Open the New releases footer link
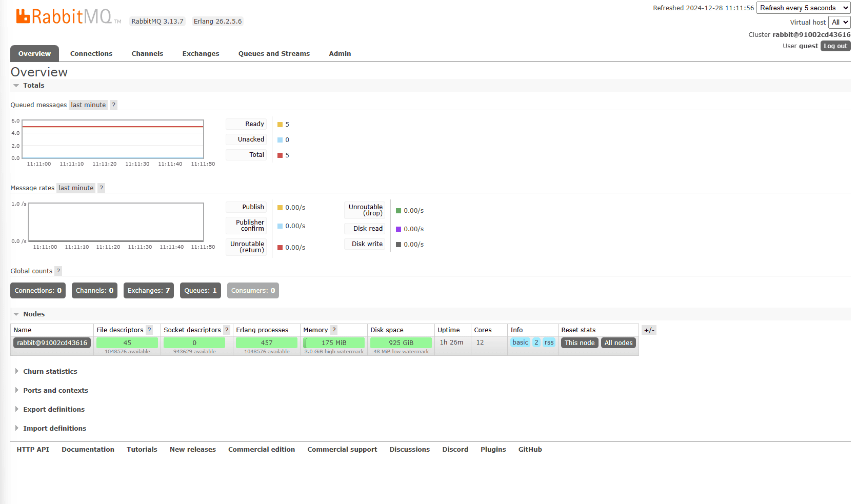Screen dimensions: 857x504 (193, 449)
